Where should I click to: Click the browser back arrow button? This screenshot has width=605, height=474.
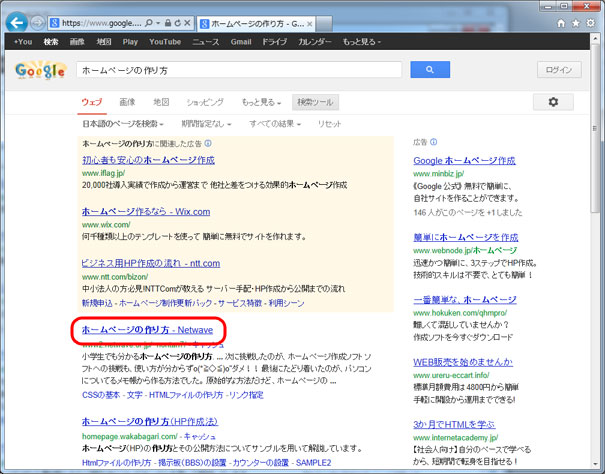(17, 23)
